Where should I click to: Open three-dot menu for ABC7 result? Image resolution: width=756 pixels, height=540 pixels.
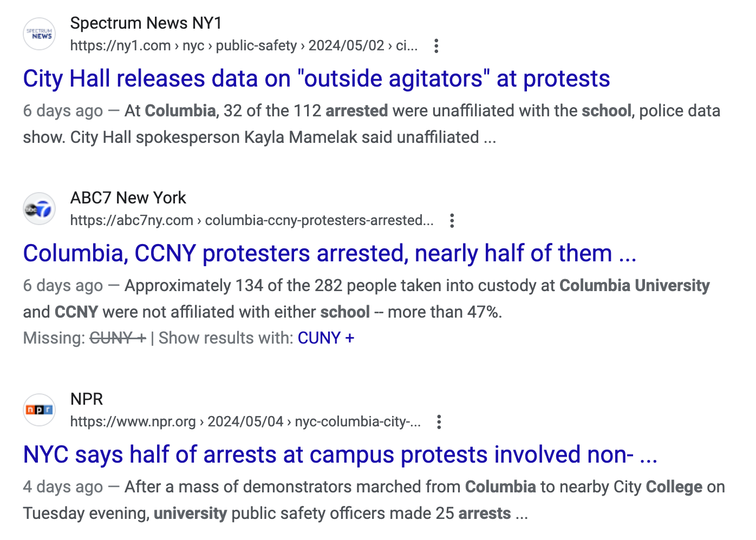coord(452,221)
